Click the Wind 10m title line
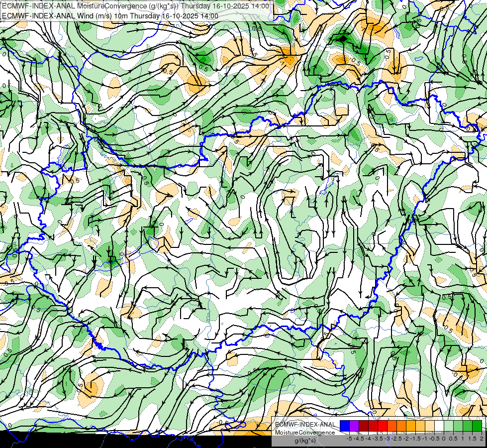This screenshot has width=487, height=448. pyautogui.click(x=110, y=16)
